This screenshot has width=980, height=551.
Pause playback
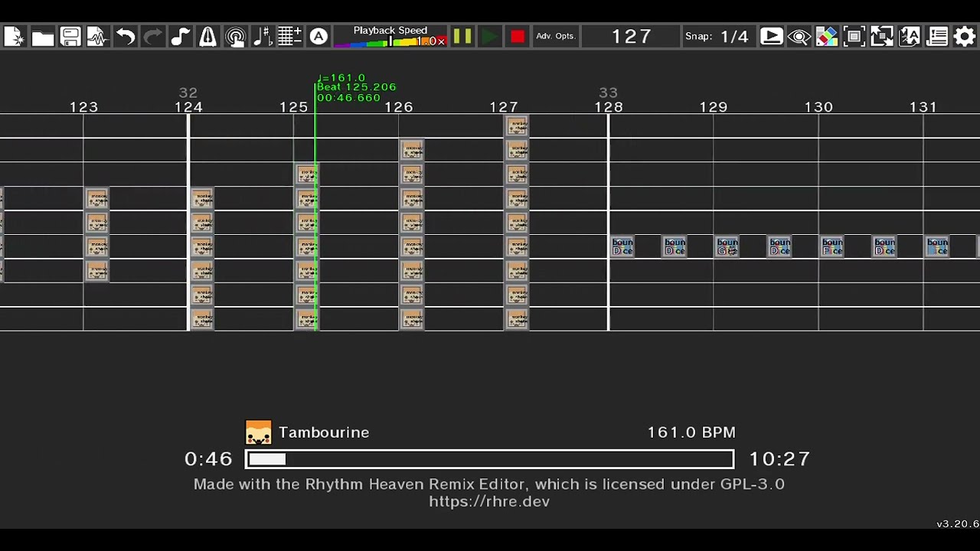click(462, 37)
